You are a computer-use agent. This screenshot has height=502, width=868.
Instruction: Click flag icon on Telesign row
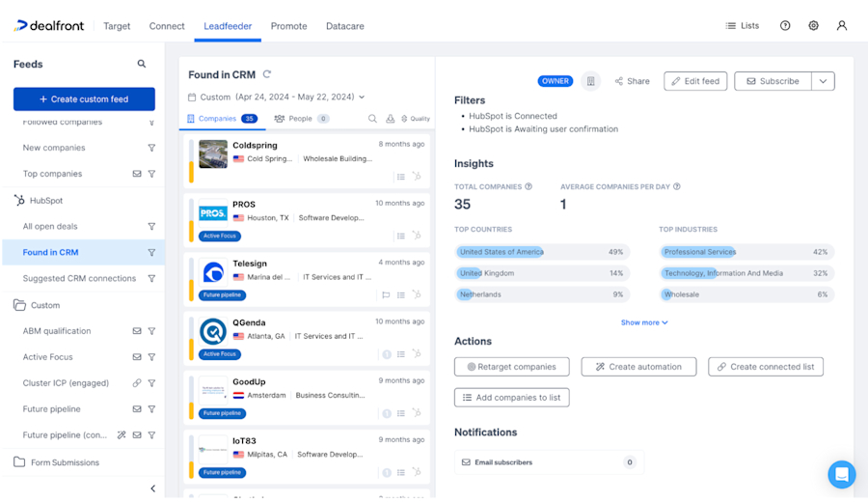(x=386, y=294)
